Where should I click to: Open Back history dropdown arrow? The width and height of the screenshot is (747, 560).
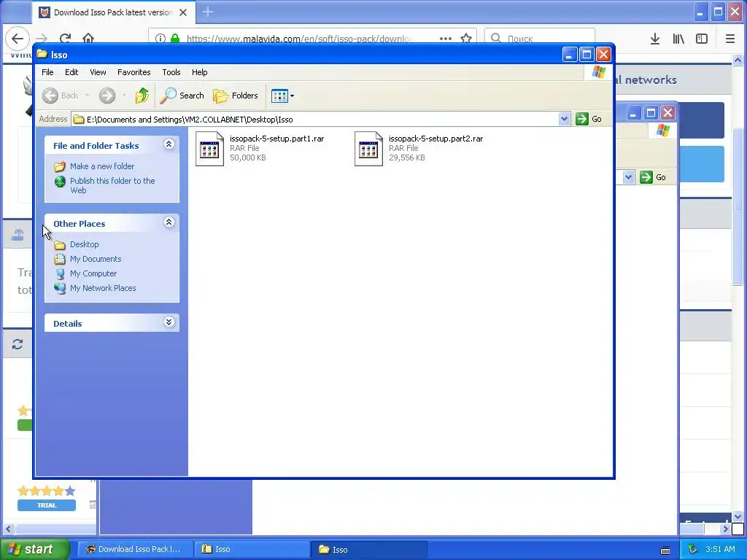(x=88, y=96)
